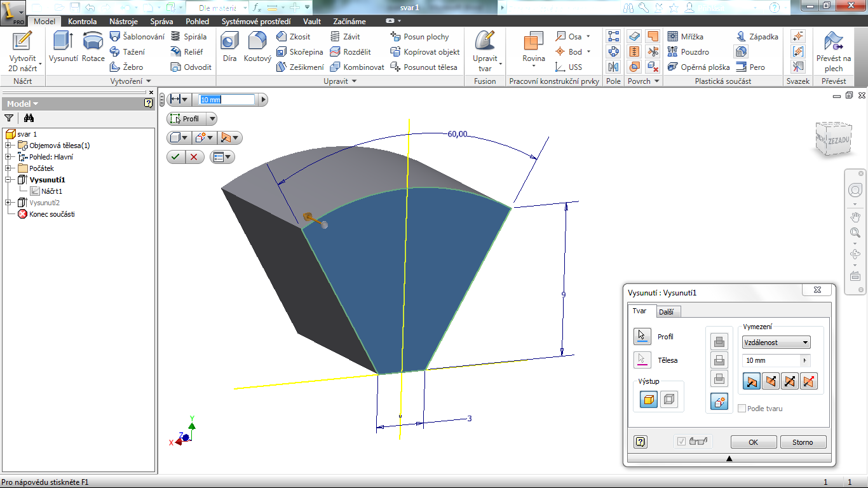868x488 pixels.
Task: Expand the Vysunutí2 tree node
Action: tap(8, 203)
